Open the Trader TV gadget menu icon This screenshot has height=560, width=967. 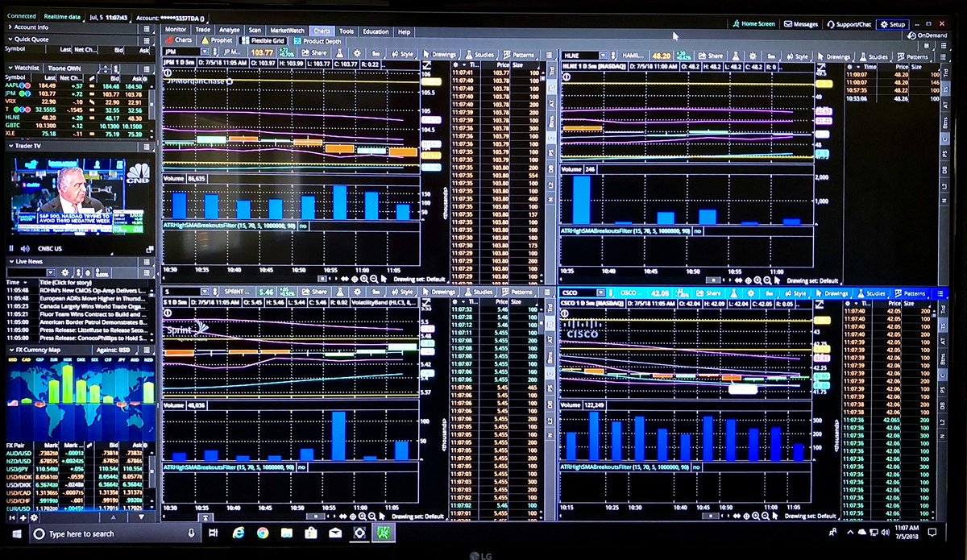[x=147, y=146]
